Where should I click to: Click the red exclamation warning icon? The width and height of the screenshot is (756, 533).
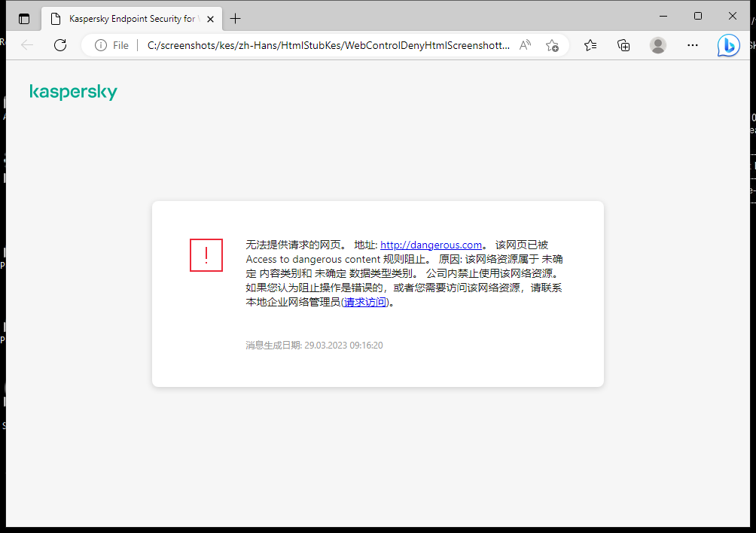coord(206,255)
